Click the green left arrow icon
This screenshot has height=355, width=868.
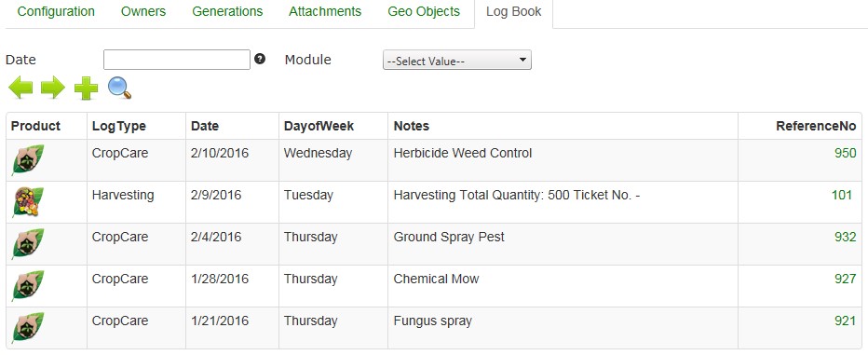pyautogui.click(x=20, y=89)
